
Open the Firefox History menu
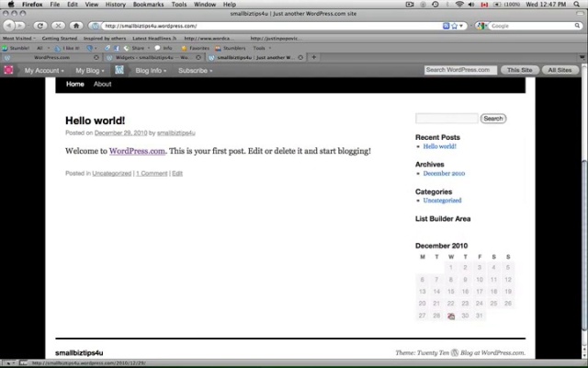[115, 5]
